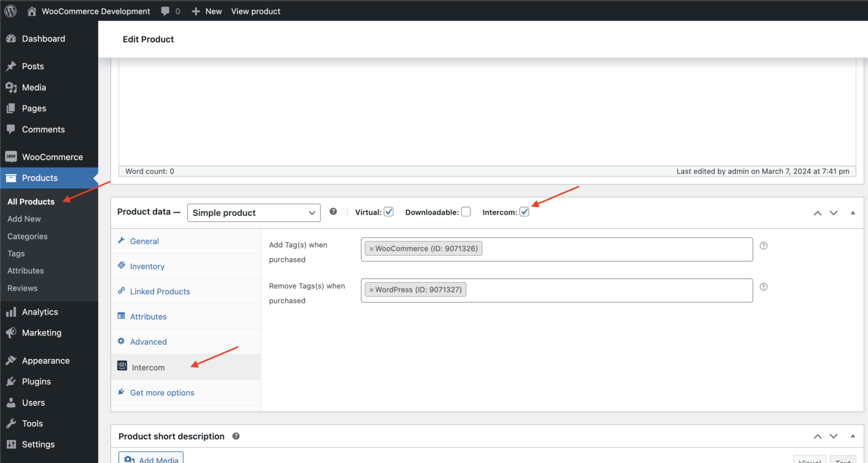Click the help icon beside product type
This screenshot has width=868, height=463.
[x=333, y=212]
